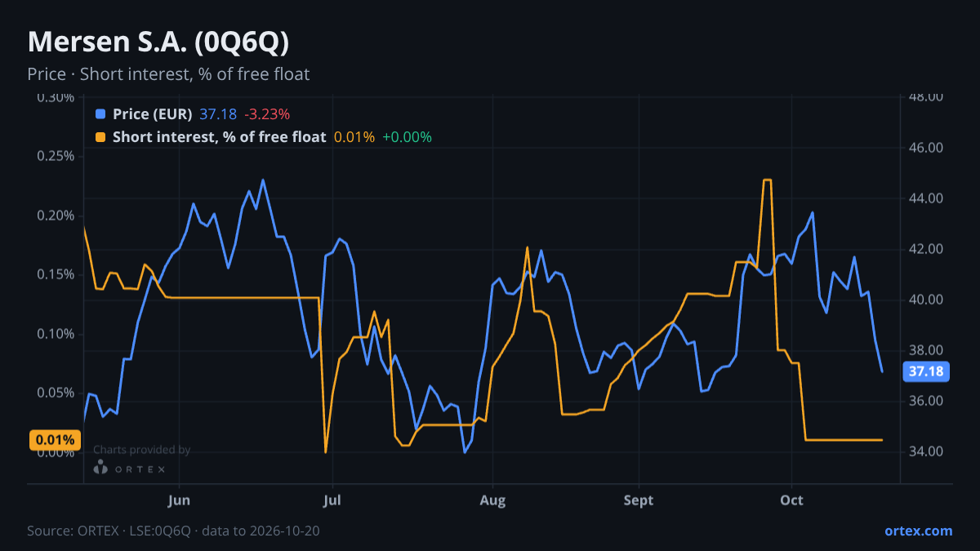The height and width of the screenshot is (551, 980).
Task: Click the 0.25% left axis label
Action: tap(56, 156)
